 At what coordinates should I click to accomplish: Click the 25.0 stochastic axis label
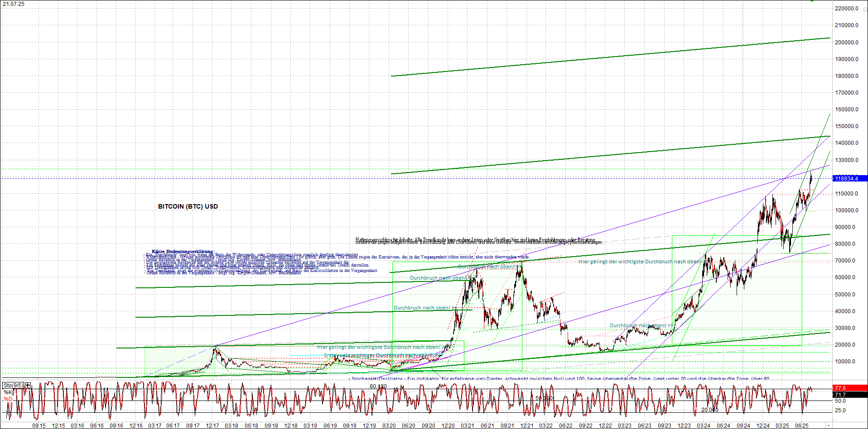[x=840, y=410]
